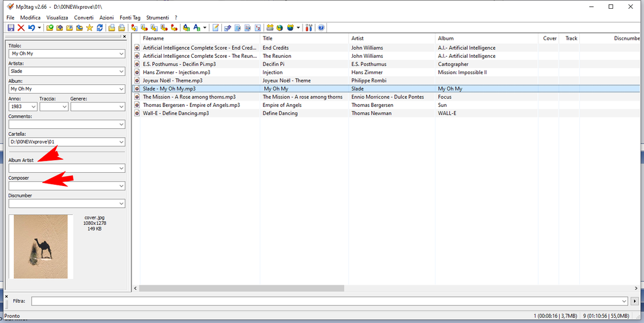Click the arrow button right of Filtra

coord(634,301)
